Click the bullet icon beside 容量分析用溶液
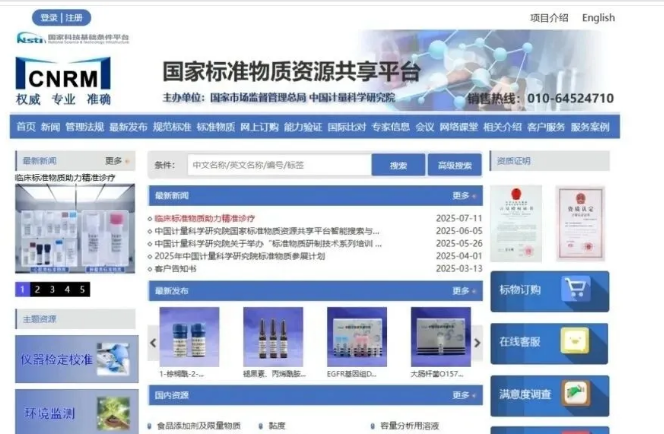664x434 pixels. click(x=373, y=426)
